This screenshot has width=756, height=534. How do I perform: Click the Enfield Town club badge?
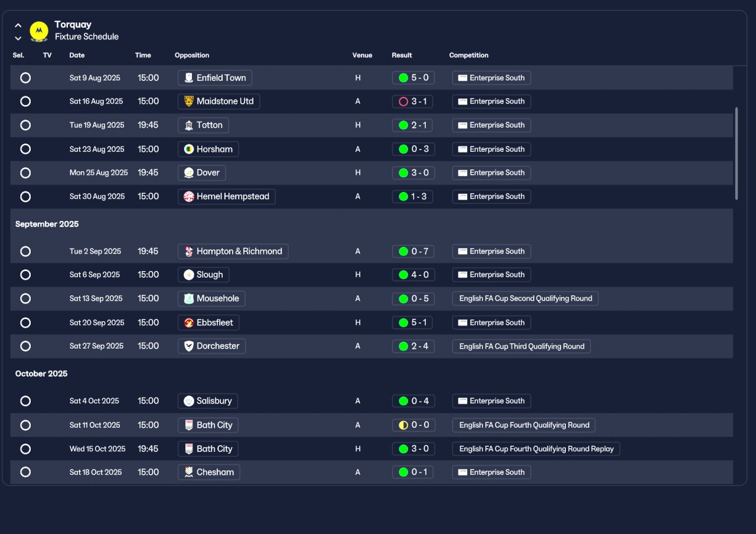[x=188, y=77]
